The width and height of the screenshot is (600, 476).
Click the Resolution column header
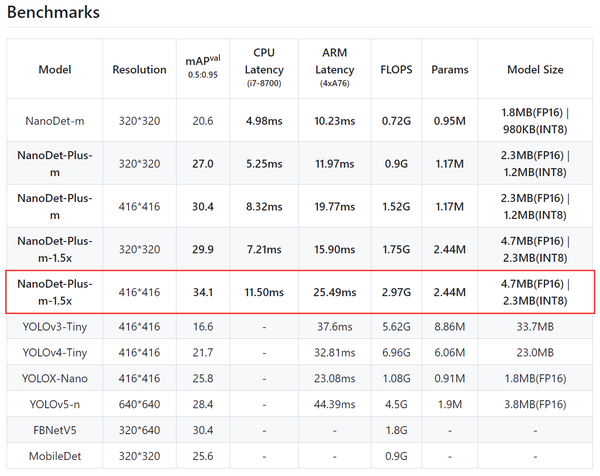tap(139, 70)
